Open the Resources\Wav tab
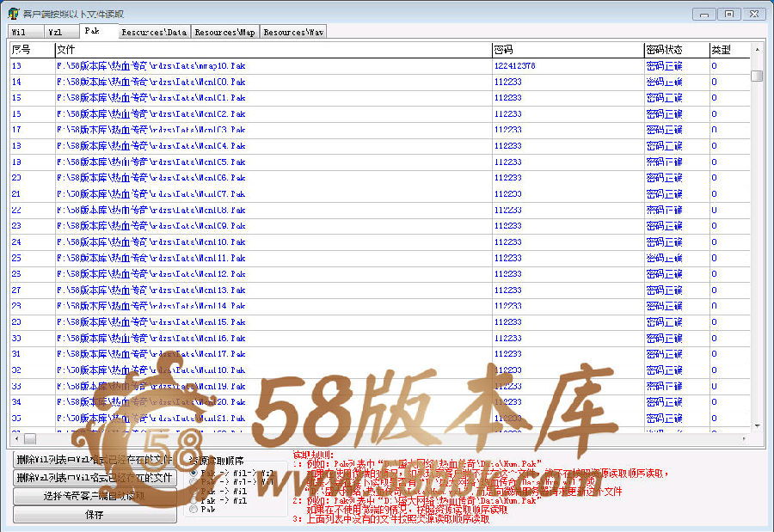This screenshot has width=774, height=532. [x=294, y=32]
